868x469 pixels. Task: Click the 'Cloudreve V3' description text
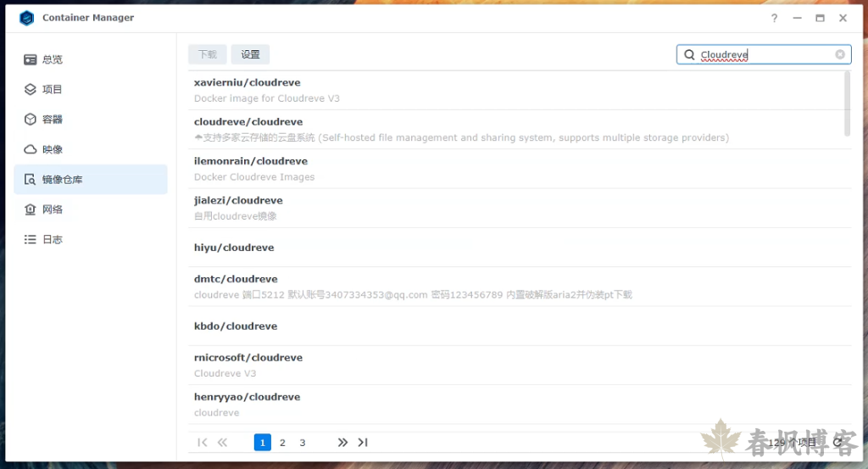(225, 374)
